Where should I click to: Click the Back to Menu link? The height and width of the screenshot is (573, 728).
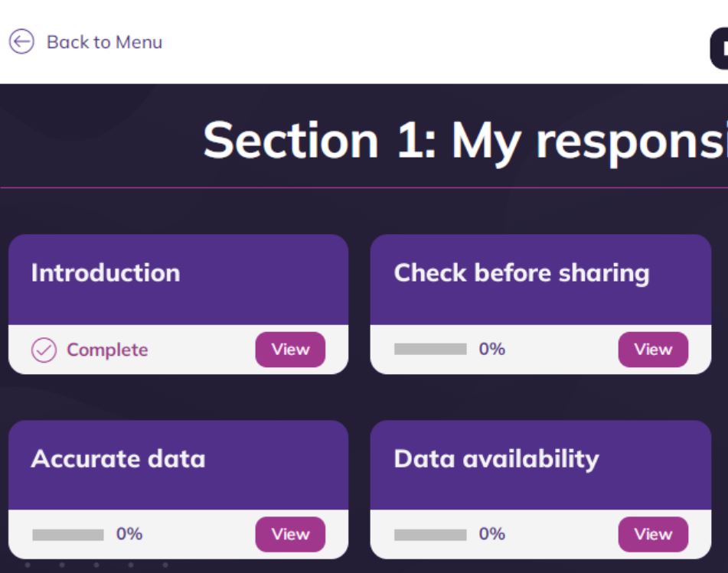coord(104,41)
